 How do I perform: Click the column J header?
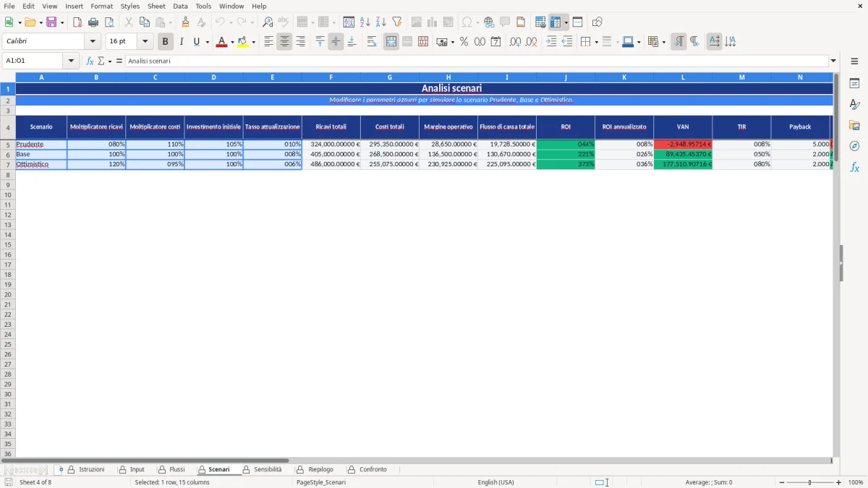(566, 77)
